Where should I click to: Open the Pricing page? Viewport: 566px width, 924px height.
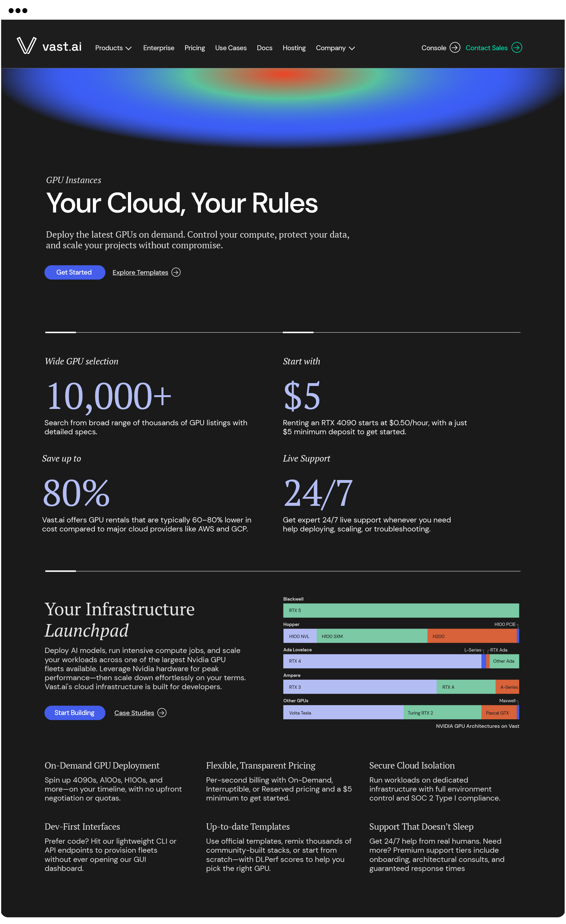point(195,48)
